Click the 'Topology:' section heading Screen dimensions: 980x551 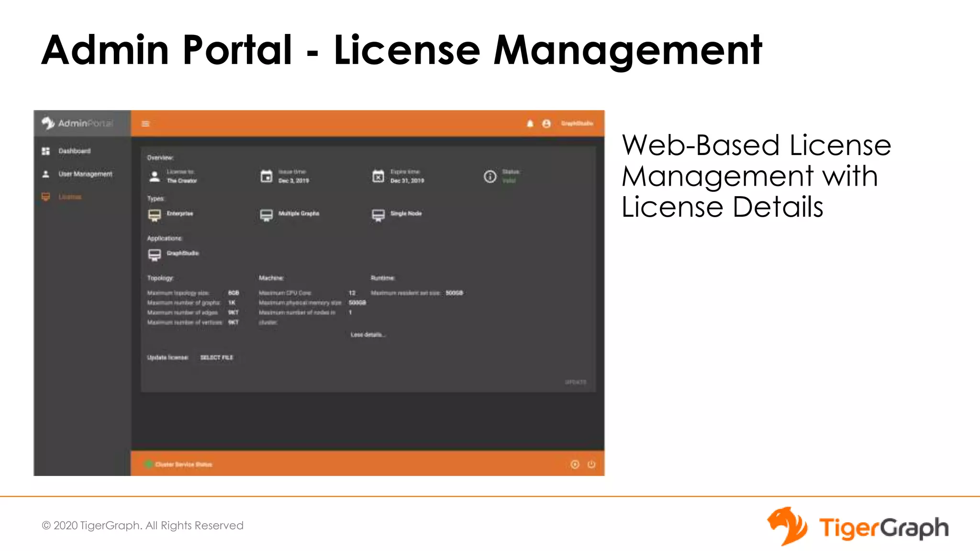coord(160,278)
